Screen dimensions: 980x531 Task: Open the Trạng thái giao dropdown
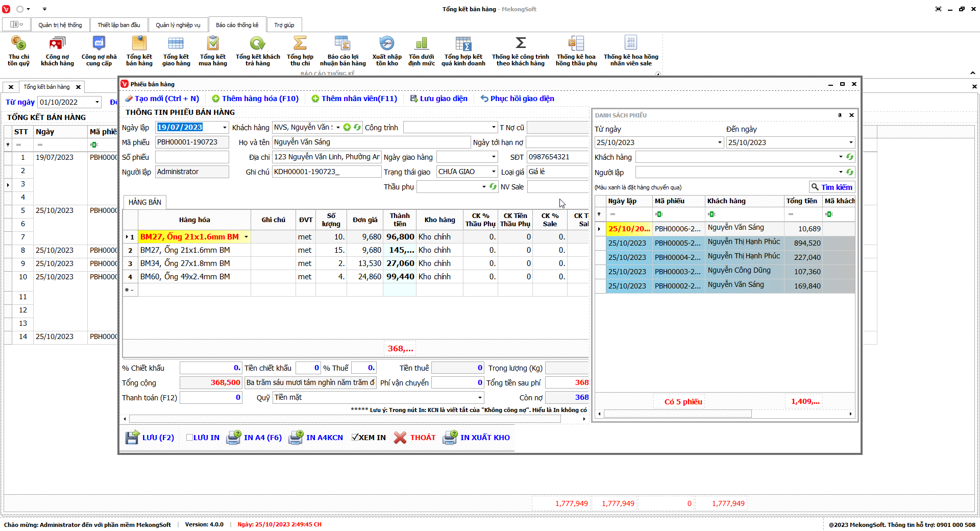pyautogui.click(x=494, y=172)
